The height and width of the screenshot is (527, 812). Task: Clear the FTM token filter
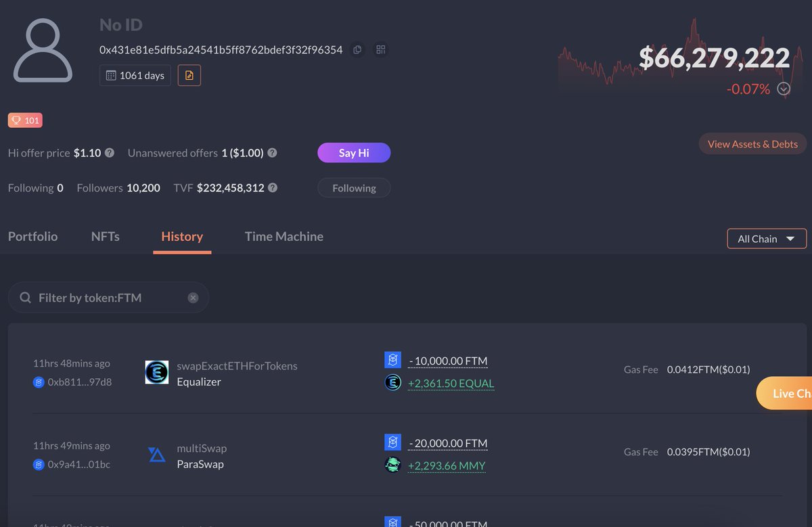tap(193, 298)
